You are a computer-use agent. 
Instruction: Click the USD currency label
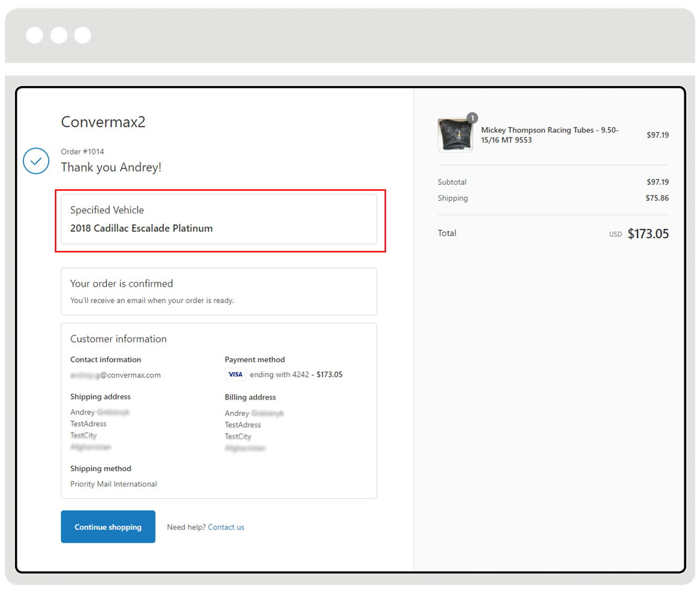(616, 235)
